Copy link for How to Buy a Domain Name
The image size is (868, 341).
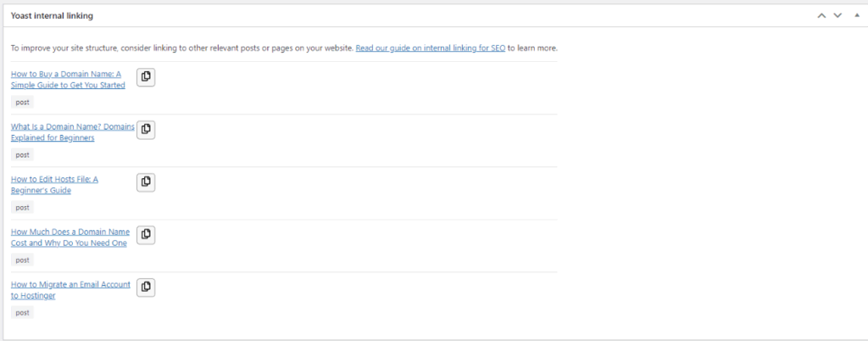click(146, 77)
